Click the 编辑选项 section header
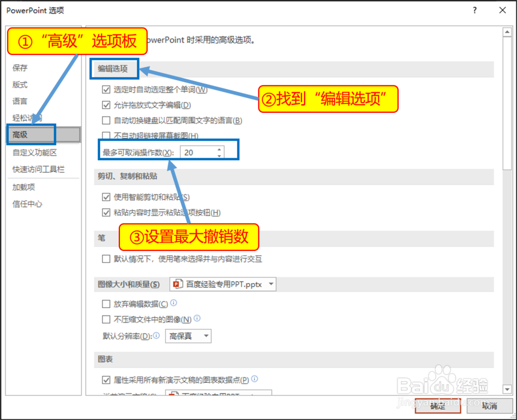 [x=113, y=69]
